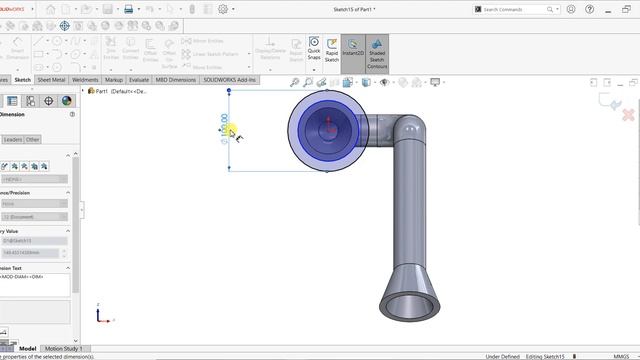Open the PropertyManager tab icon
640x360 pixels.
point(12,101)
